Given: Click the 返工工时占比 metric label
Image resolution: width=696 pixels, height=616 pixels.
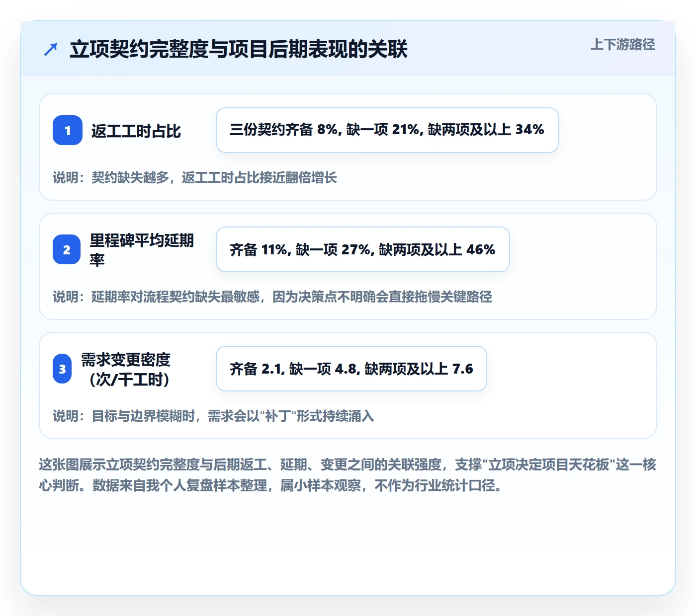Looking at the screenshot, I should 136,131.
